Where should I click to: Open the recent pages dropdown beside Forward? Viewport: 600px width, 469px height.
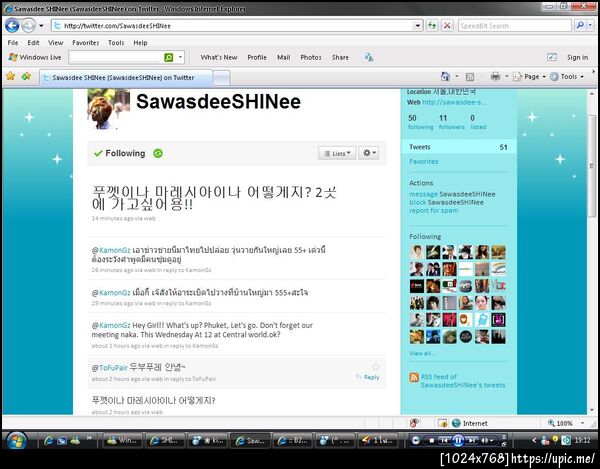(x=41, y=26)
